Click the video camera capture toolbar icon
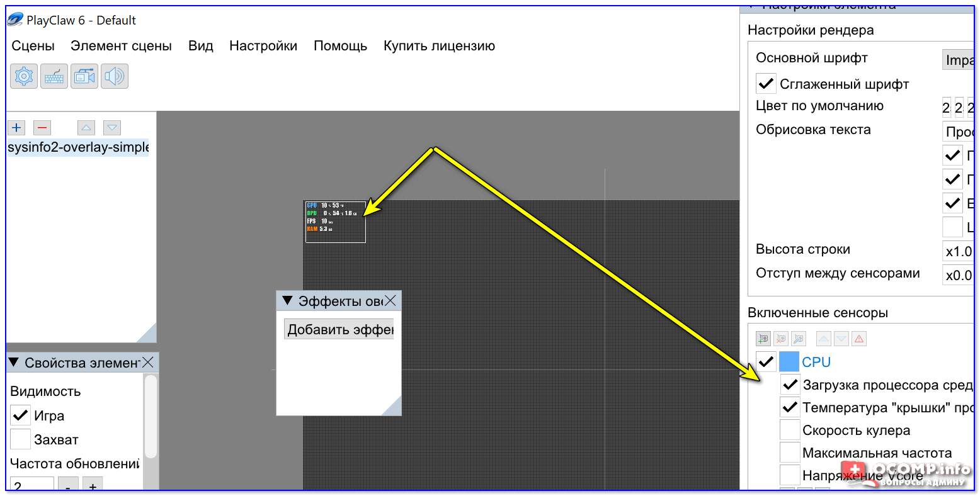 point(84,76)
